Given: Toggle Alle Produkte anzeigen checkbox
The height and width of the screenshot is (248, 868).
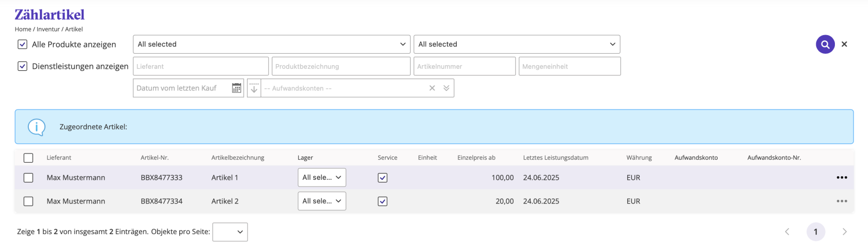Looking at the screenshot, I should coord(23,44).
